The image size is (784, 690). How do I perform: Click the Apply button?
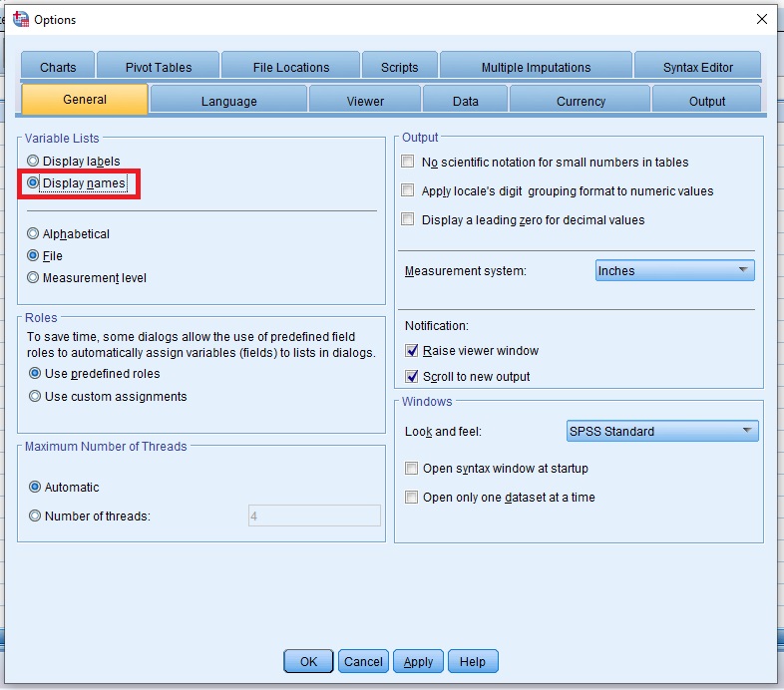tap(418, 661)
